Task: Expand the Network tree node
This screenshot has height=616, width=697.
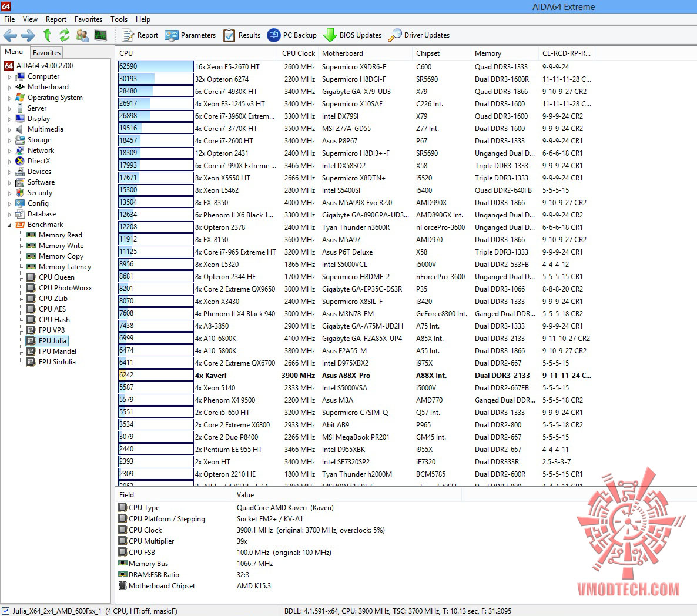Action: coord(9,150)
